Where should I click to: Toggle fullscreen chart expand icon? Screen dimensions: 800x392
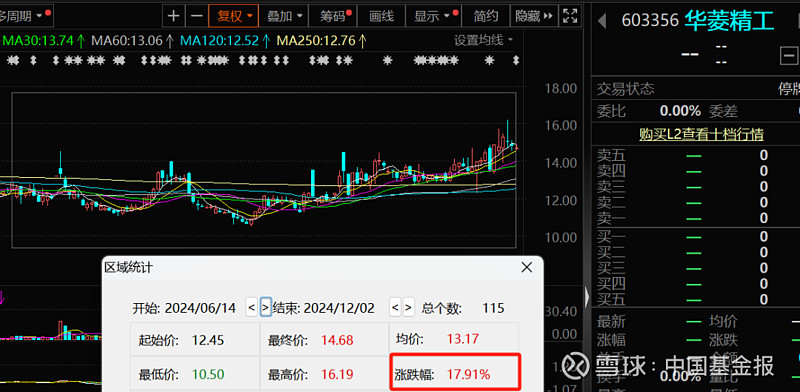569,16
